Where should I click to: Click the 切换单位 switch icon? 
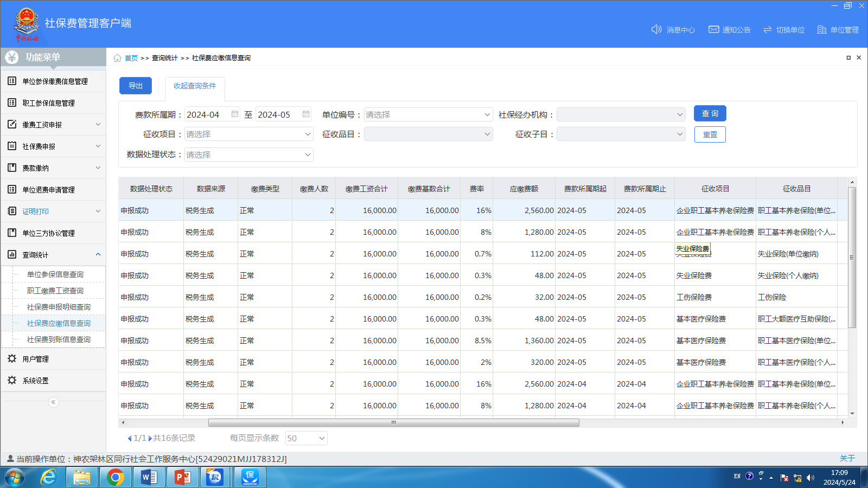(768, 29)
